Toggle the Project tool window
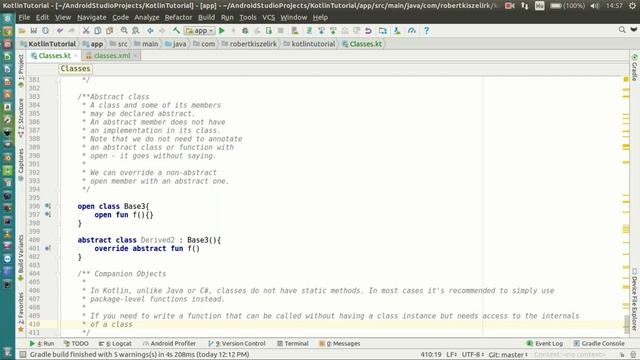This screenshot has width=640, height=360. [x=21, y=70]
